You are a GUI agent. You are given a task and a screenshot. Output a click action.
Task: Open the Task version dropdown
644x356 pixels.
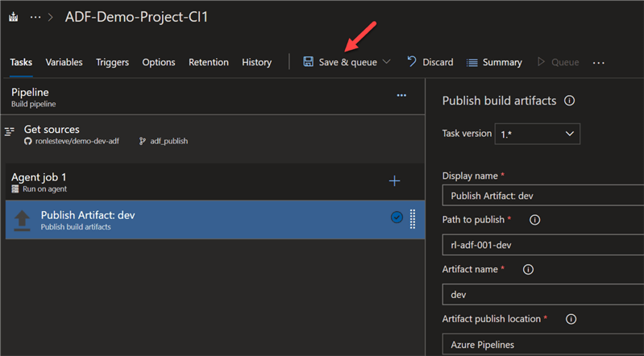[538, 134]
